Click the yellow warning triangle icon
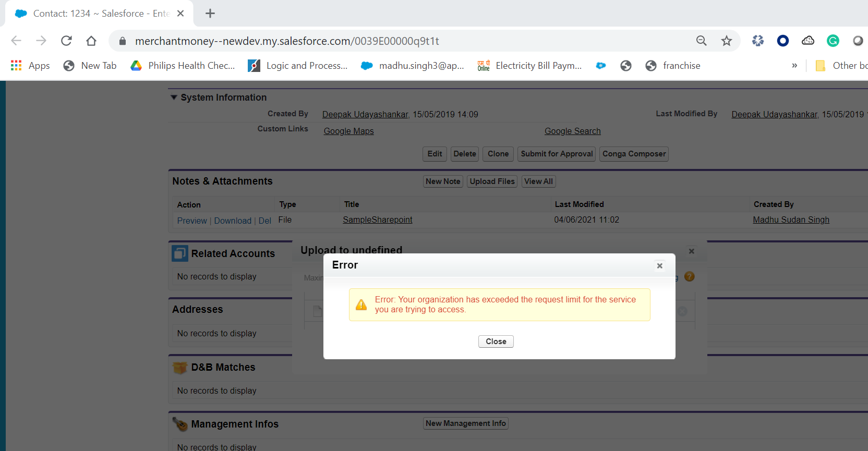Viewport: 868px width, 451px height. tap(361, 305)
